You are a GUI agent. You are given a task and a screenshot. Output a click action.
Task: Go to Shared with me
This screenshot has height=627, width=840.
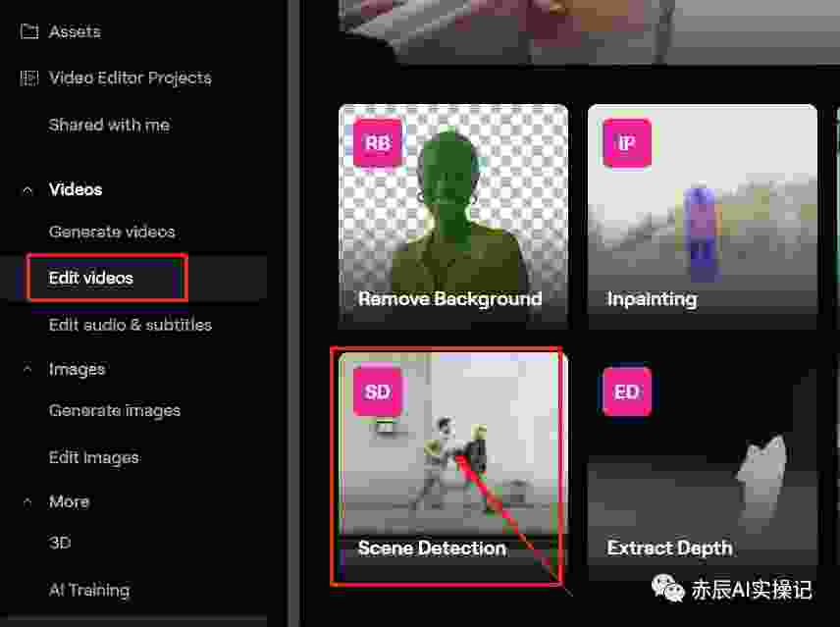(109, 126)
